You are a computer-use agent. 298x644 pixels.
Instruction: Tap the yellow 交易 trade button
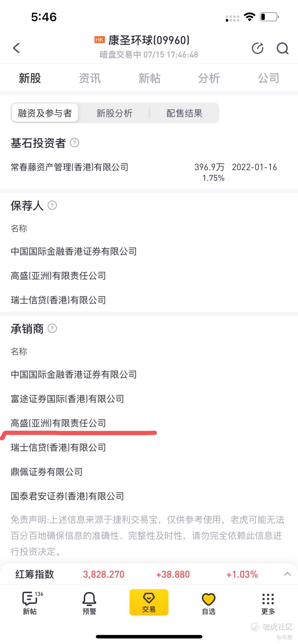tap(149, 602)
